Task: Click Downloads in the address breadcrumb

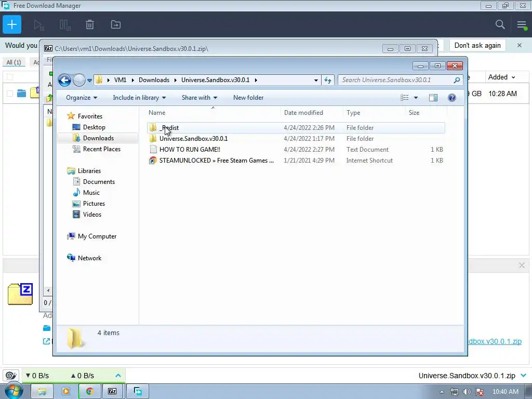Action: [154, 80]
